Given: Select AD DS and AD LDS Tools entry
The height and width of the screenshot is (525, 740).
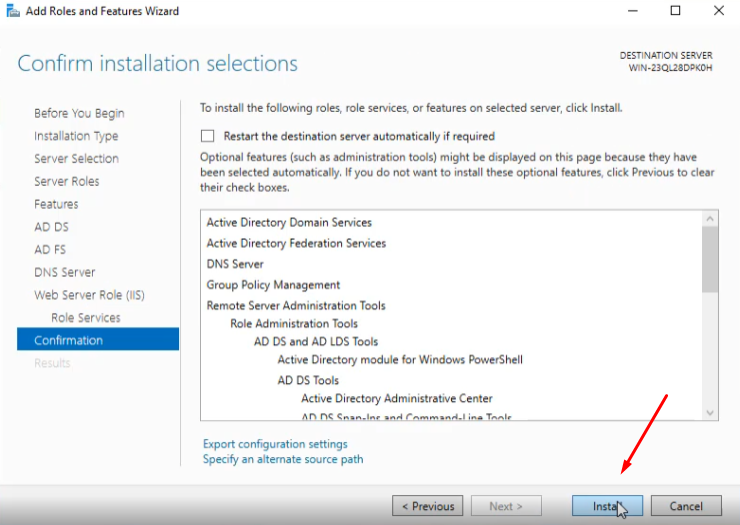Looking at the screenshot, I should (x=316, y=341).
